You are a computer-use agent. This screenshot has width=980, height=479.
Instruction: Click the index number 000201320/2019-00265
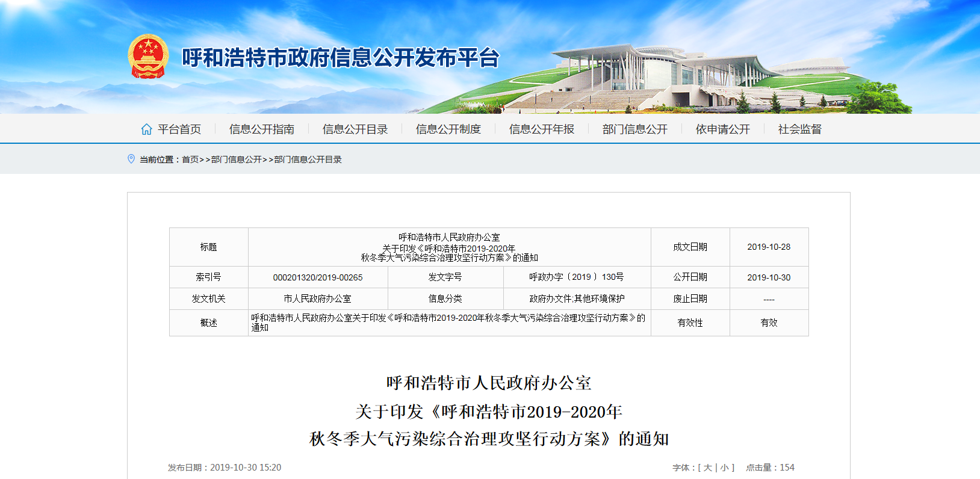(318, 277)
